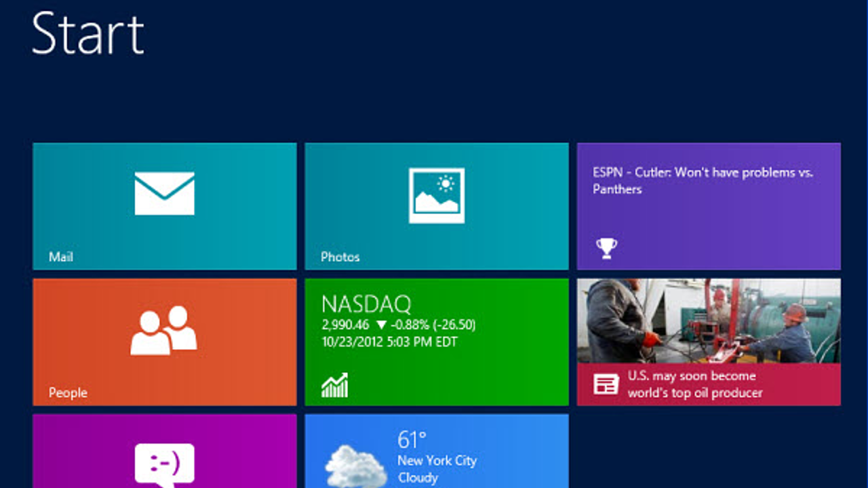Click the Finance bar chart icon
The height and width of the screenshot is (488, 868).
coord(334,385)
